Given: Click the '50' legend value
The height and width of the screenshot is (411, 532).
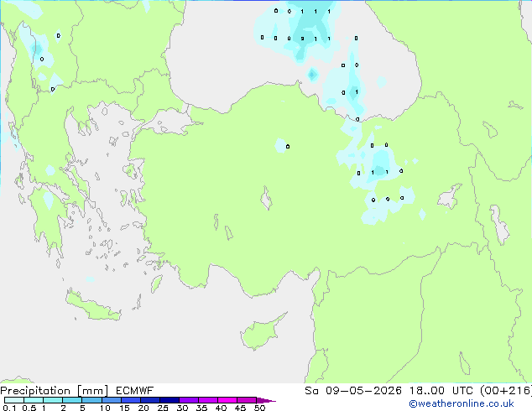Looking at the screenshot, I should click(259, 408).
